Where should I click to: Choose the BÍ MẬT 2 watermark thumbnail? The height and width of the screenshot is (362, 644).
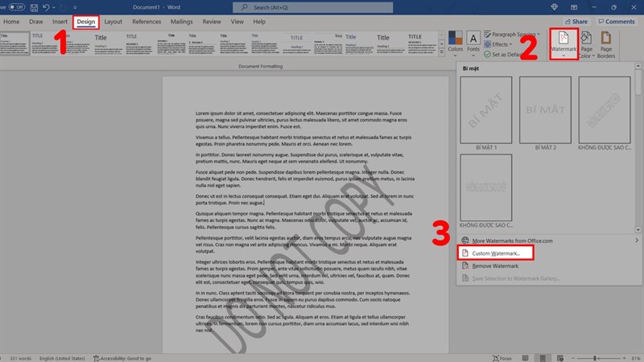pos(545,109)
